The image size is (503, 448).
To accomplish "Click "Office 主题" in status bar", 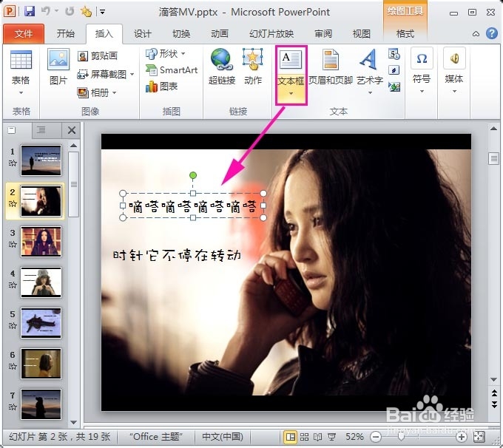I will tap(156, 437).
